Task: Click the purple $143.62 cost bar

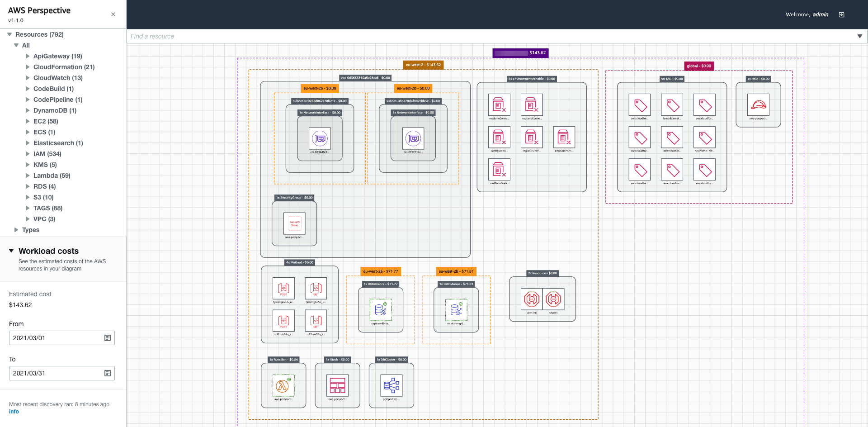Action: click(520, 53)
